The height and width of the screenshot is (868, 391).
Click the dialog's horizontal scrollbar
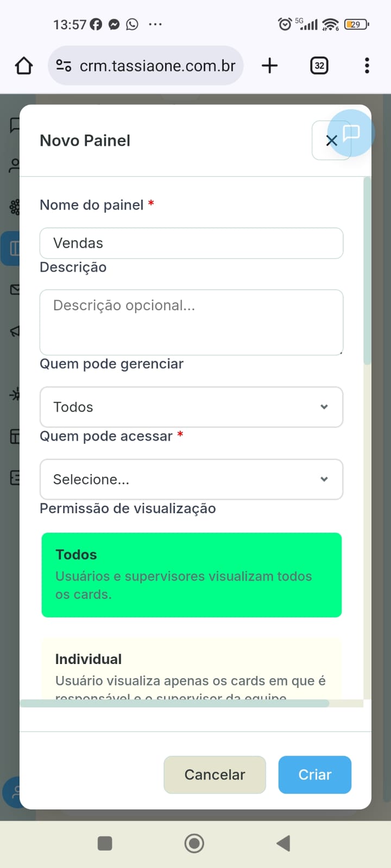coord(174,704)
